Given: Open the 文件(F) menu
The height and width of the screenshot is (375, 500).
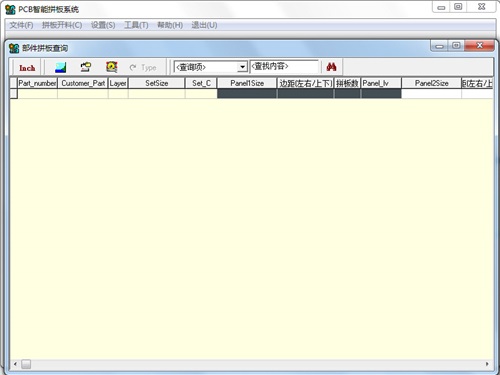Looking at the screenshot, I should point(21,25).
